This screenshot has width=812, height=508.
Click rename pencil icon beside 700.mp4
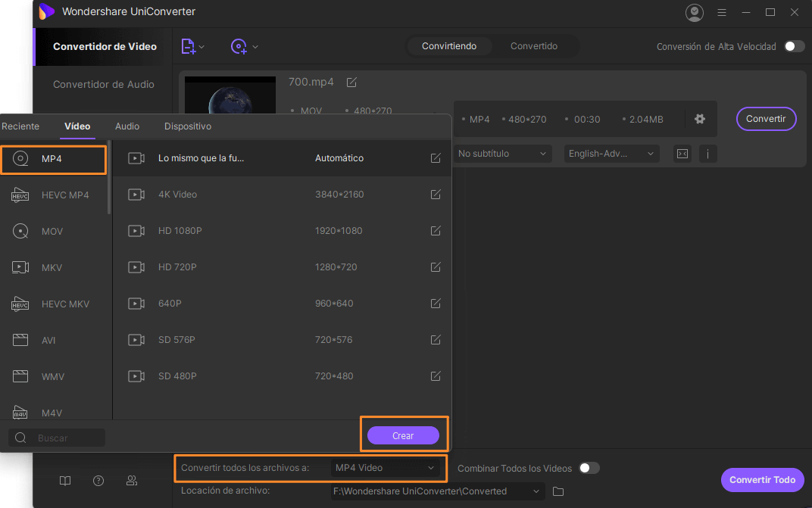[351, 82]
